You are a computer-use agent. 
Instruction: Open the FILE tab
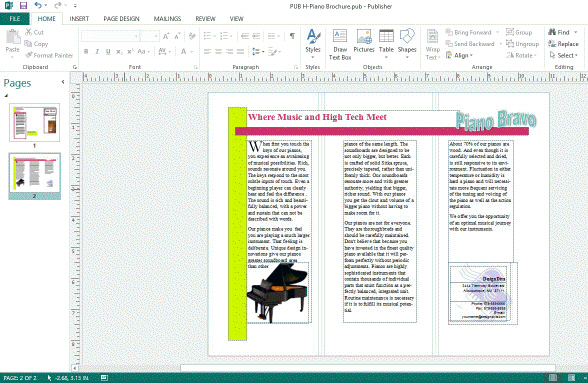pos(15,18)
